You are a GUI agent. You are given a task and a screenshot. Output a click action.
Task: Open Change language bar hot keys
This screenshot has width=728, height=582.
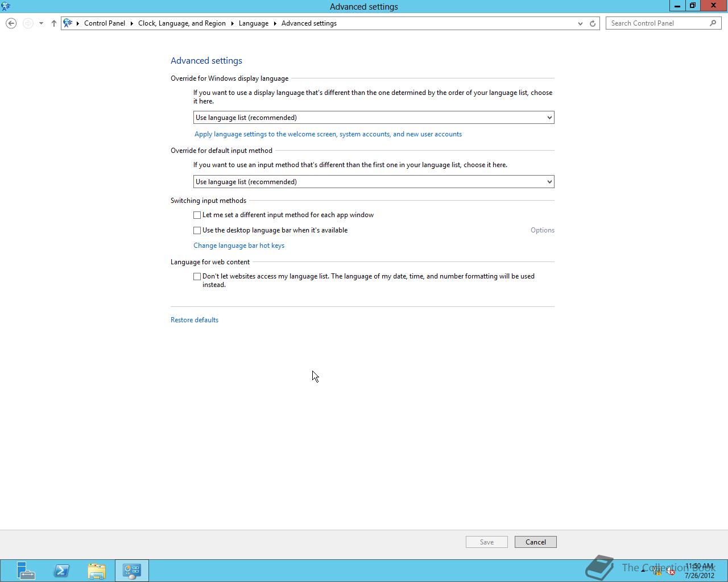(239, 246)
